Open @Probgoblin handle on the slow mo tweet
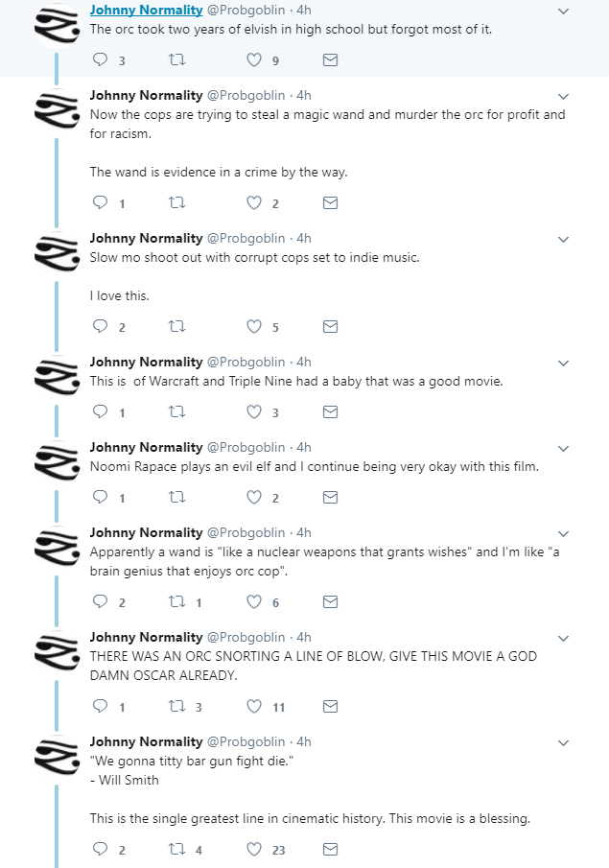Viewport: 609px width, 868px height. click(246, 239)
